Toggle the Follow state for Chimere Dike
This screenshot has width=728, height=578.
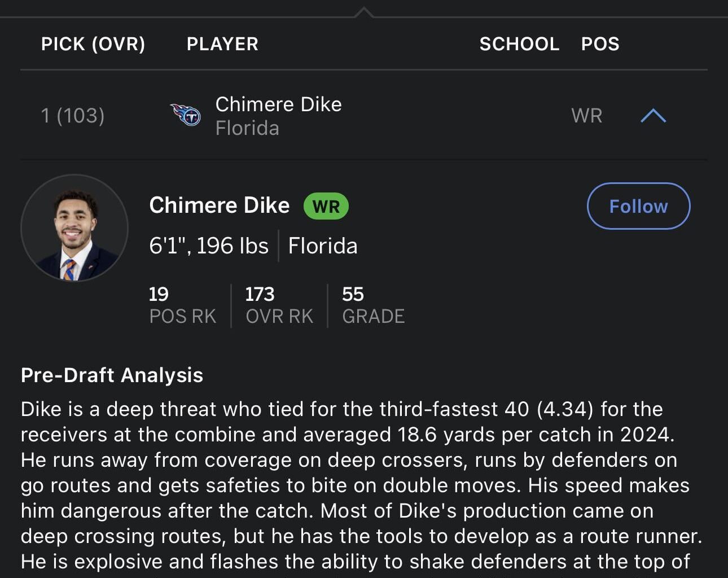(638, 206)
